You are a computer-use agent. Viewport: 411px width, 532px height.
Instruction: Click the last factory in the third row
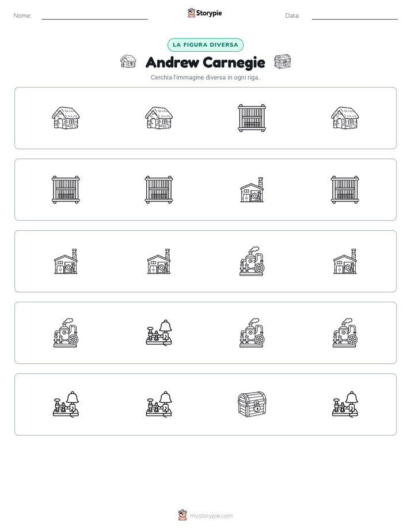pos(345,261)
